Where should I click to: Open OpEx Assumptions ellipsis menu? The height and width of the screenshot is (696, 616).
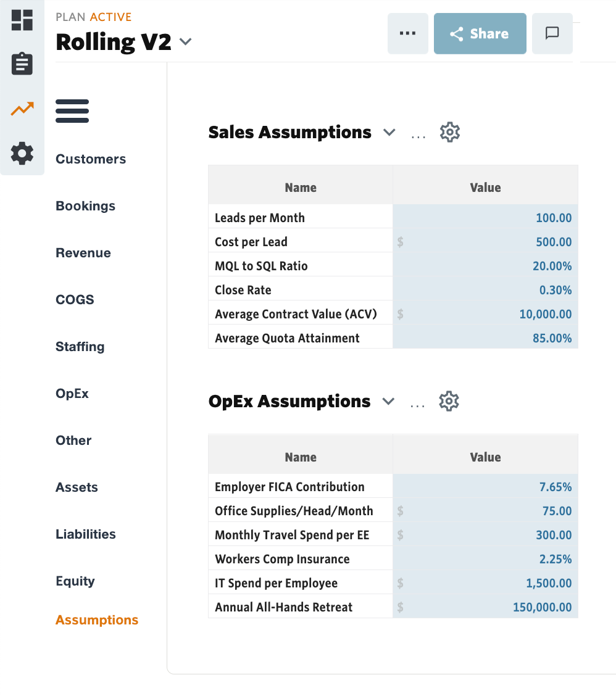coord(418,404)
